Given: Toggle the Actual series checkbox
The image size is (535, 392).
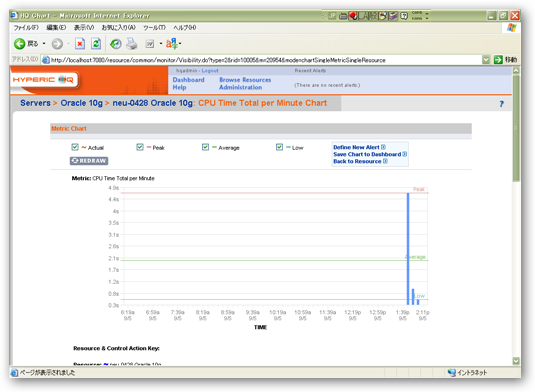Looking at the screenshot, I should coord(75,147).
